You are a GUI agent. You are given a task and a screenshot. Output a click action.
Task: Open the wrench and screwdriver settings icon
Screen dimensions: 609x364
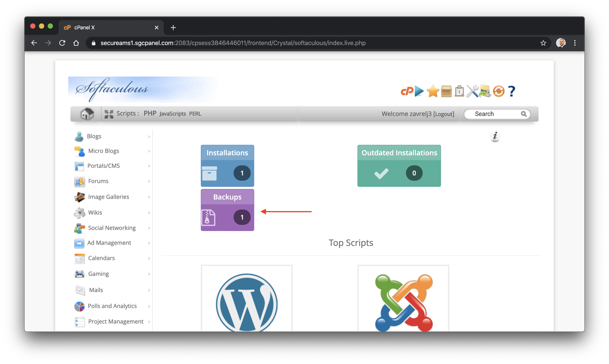pos(472,91)
